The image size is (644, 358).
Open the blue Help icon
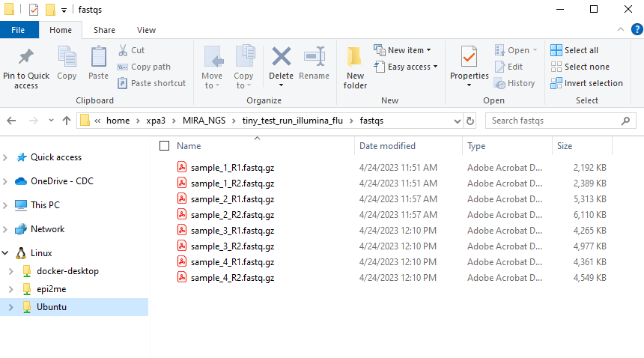click(637, 29)
